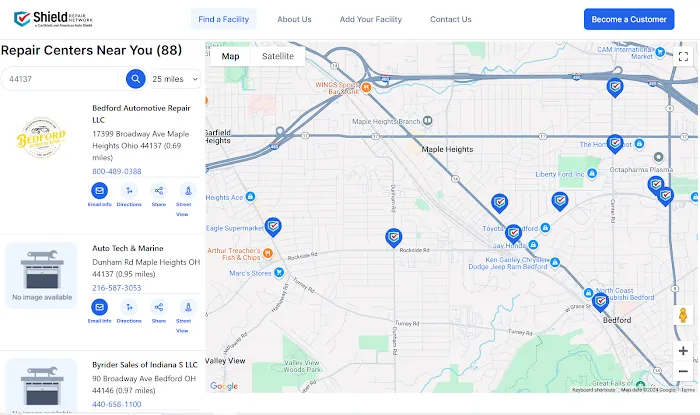The image size is (700, 415).
Task: Focus the ZIP code field showing 44137
Action: pos(60,79)
